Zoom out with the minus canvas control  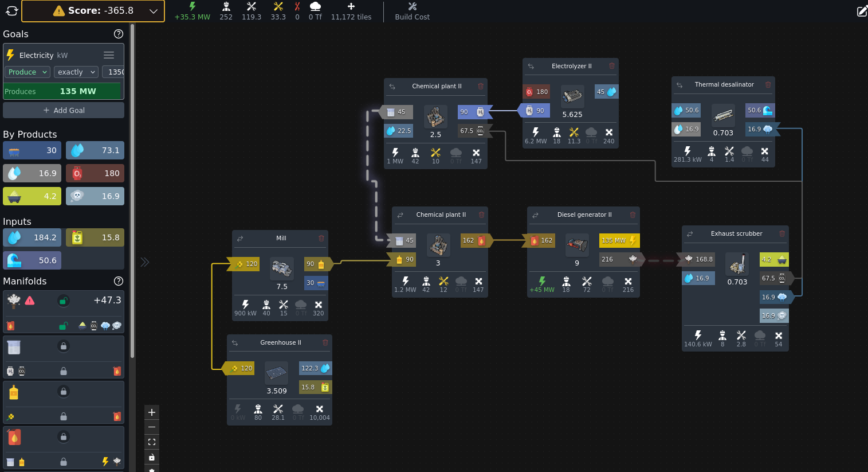pyautogui.click(x=152, y=427)
